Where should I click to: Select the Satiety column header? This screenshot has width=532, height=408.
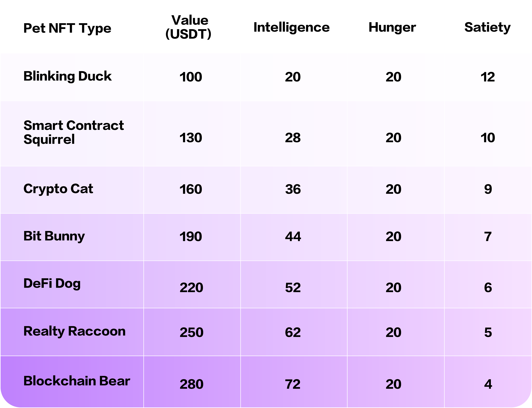click(x=487, y=27)
